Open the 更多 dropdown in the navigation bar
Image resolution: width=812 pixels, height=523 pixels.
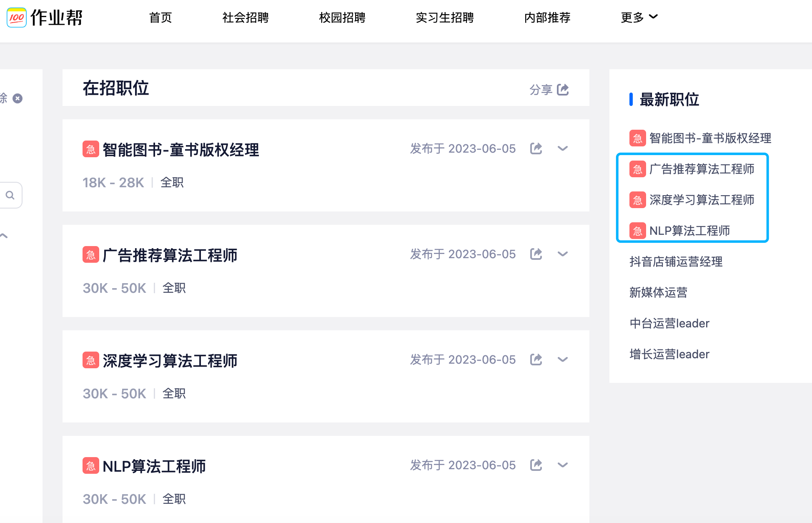(639, 17)
